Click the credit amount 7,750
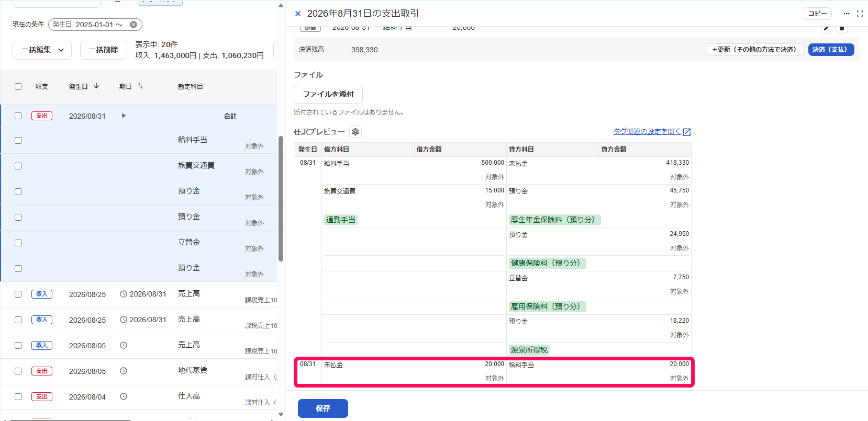The height and width of the screenshot is (421, 868). click(x=681, y=277)
